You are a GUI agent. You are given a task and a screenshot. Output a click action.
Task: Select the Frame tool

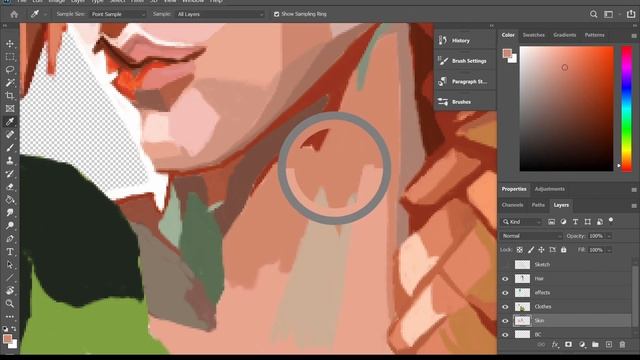pyautogui.click(x=10, y=109)
